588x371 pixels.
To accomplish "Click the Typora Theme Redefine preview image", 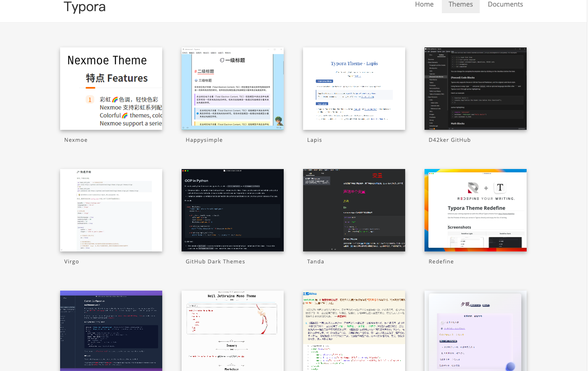I will 476,210.
